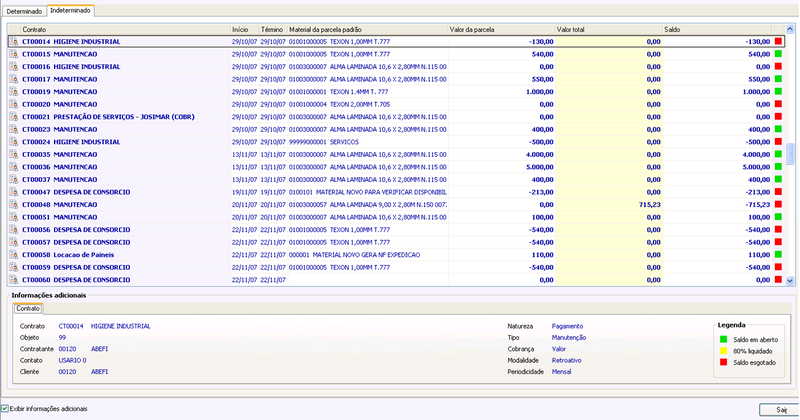
Task: Click the document icon for CT00024 HIGIENE INDUSTRIAL
Action: 14,142
